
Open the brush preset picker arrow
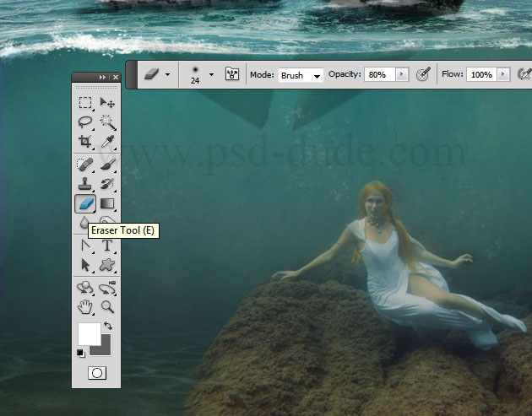[x=211, y=74]
